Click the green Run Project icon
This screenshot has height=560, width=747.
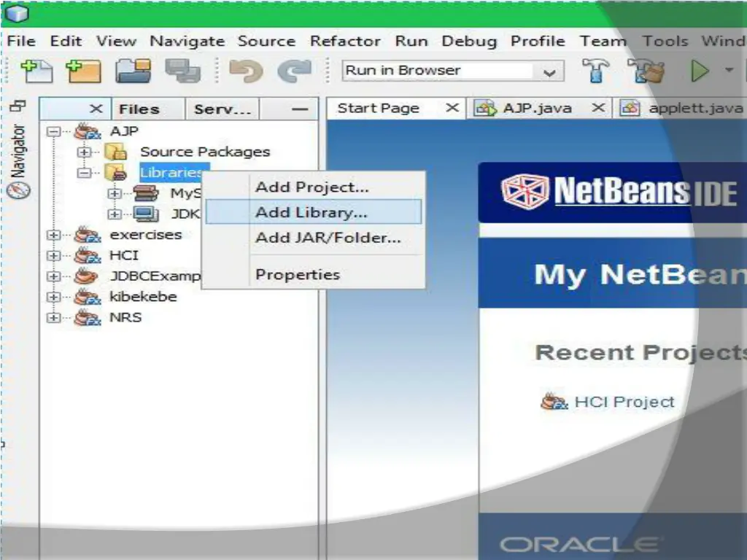point(700,71)
